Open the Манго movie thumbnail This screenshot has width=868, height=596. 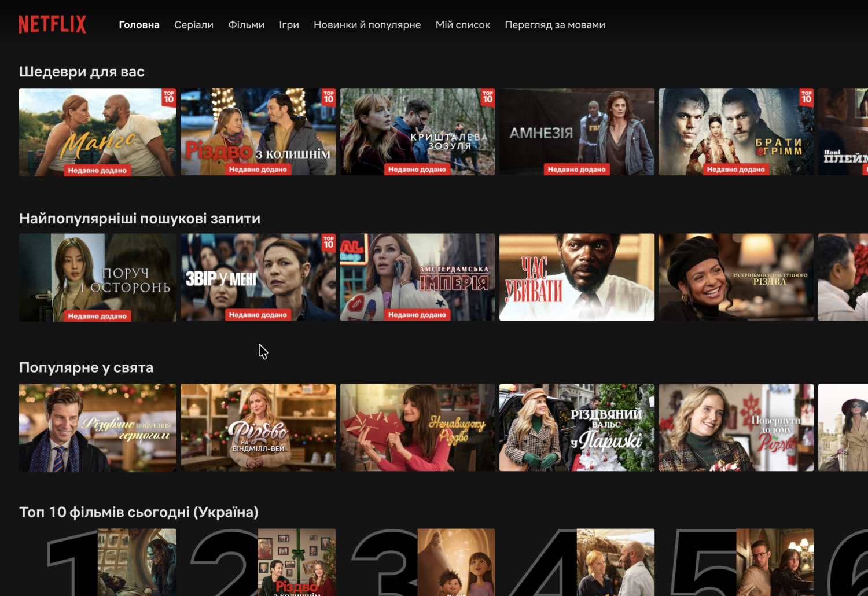pyautogui.click(x=97, y=132)
